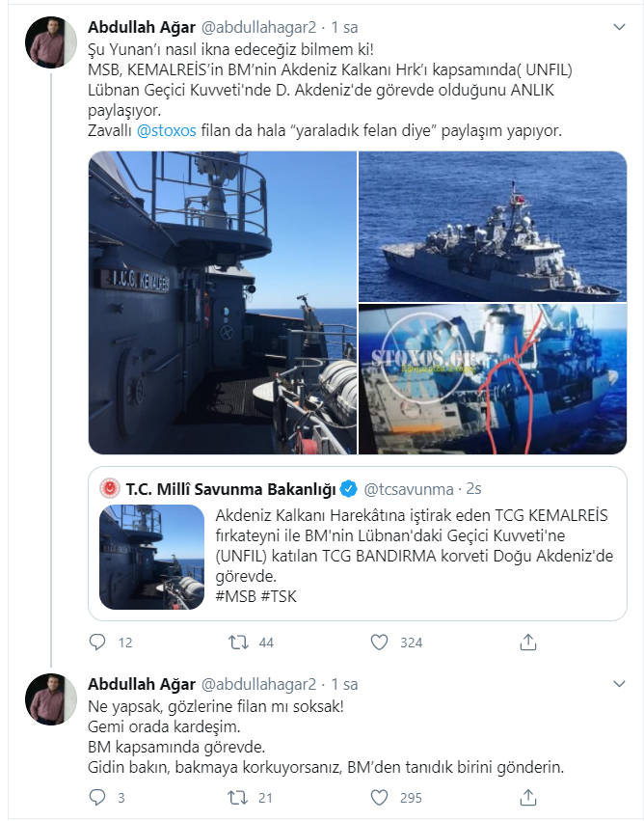Open the first tweet's more options chevron

tap(619, 27)
